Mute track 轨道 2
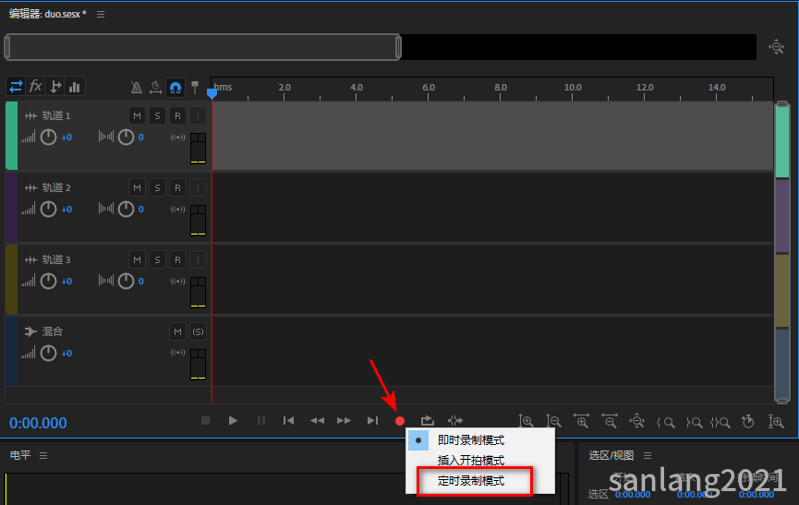Screen dimensions: 799x505 137,188
